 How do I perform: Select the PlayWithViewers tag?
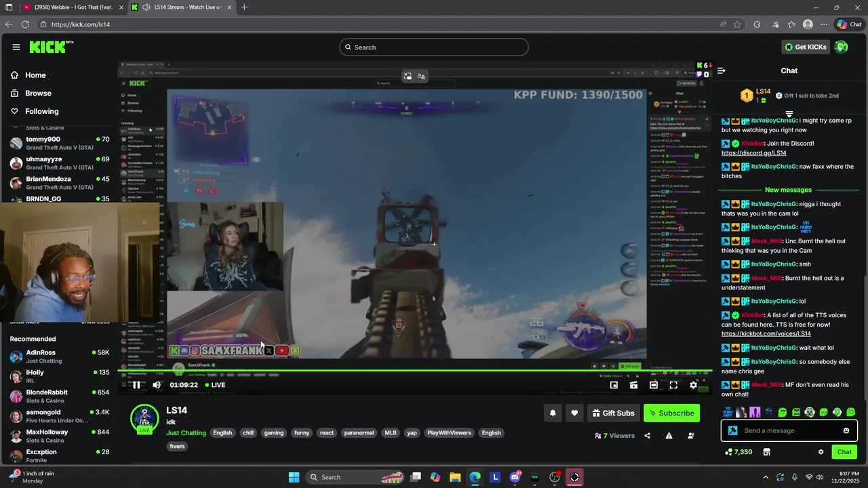coord(449,432)
